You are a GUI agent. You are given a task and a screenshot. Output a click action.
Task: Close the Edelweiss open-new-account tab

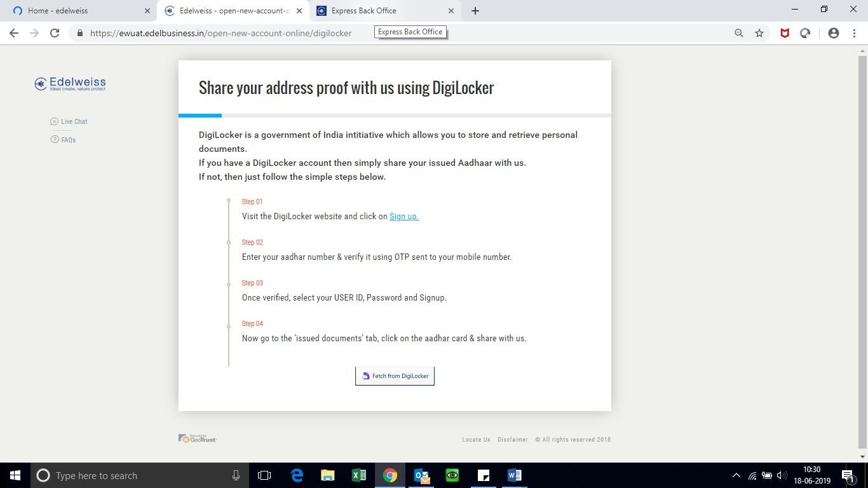(x=299, y=11)
